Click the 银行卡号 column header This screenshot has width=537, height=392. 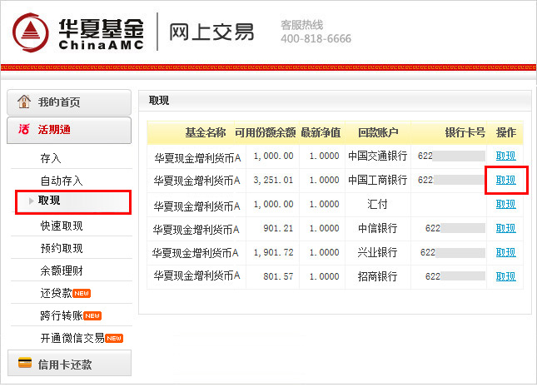[x=465, y=132]
